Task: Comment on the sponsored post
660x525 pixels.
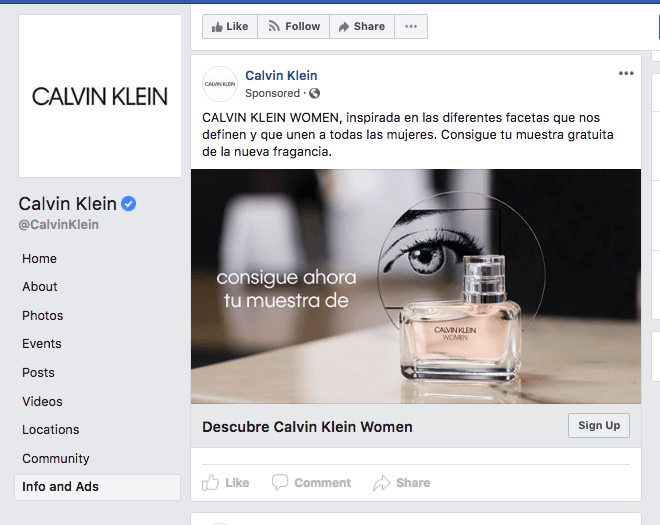Action: point(311,482)
